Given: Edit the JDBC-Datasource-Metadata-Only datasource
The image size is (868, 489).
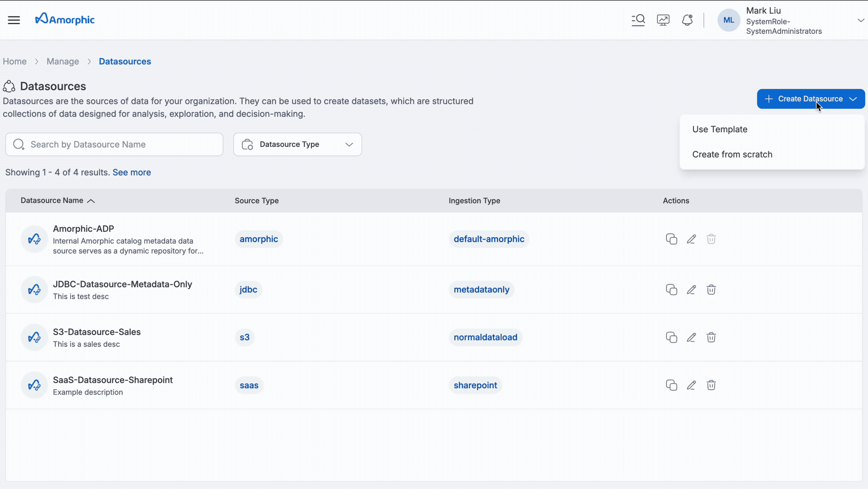Looking at the screenshot, I should (691, 289).
